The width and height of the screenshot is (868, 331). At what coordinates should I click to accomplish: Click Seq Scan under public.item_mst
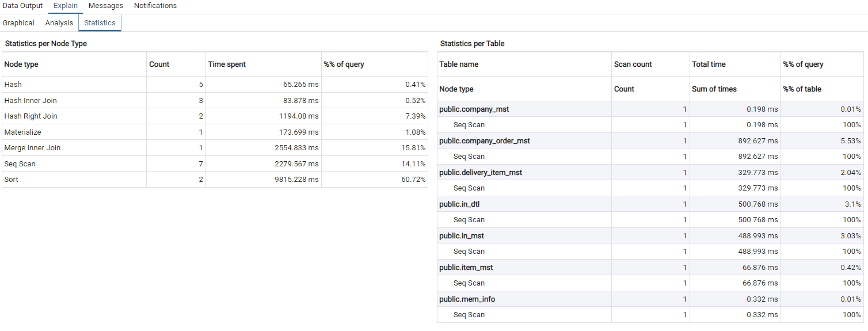click(469, 283)
